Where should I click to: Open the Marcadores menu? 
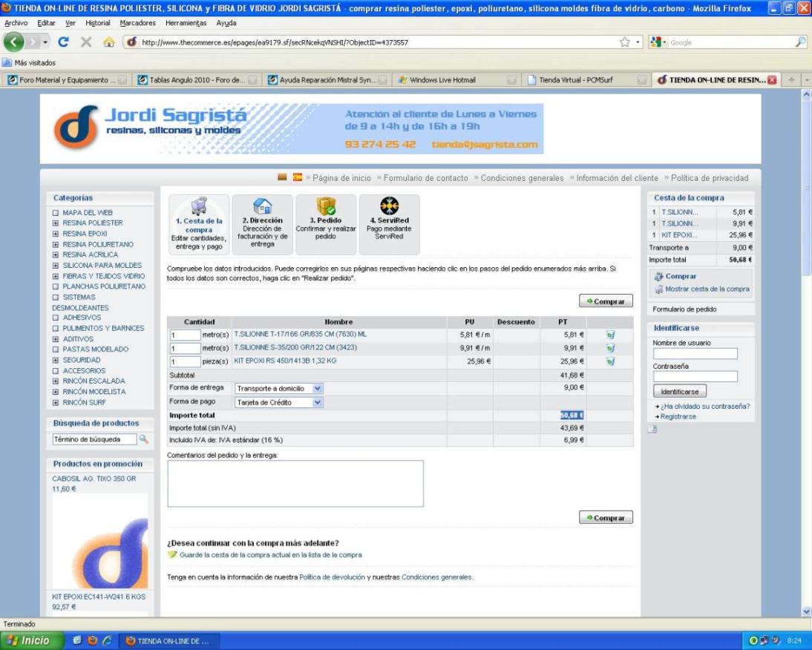click(138, 23)
